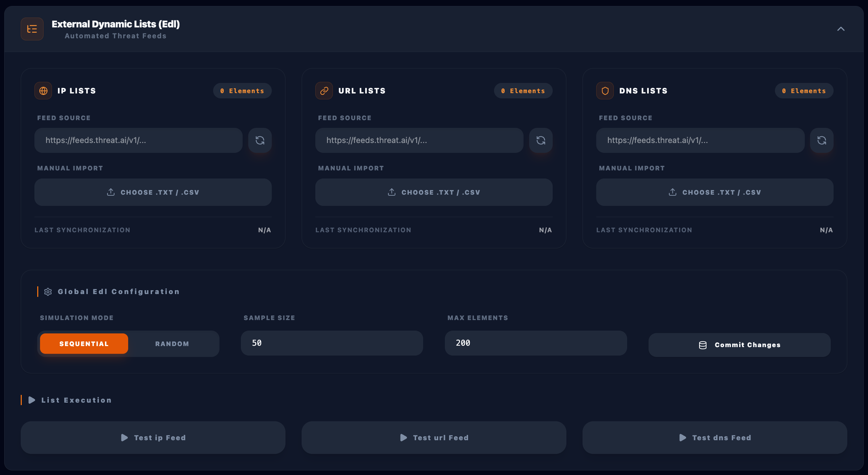
Task: Choose a .txt/.csv file for DNS Lists
Action: click(715, 192)
